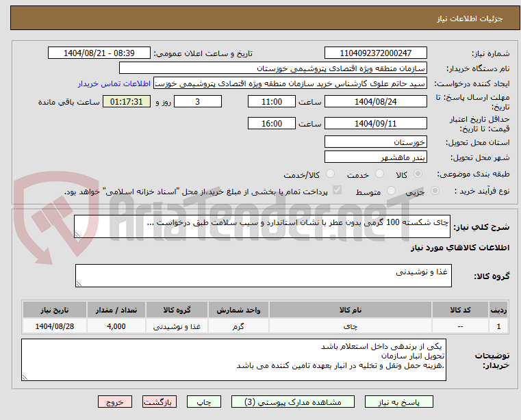The image size is (521, 420).
Task: Click the چاپ print button
Action: [x=204, y=402]
